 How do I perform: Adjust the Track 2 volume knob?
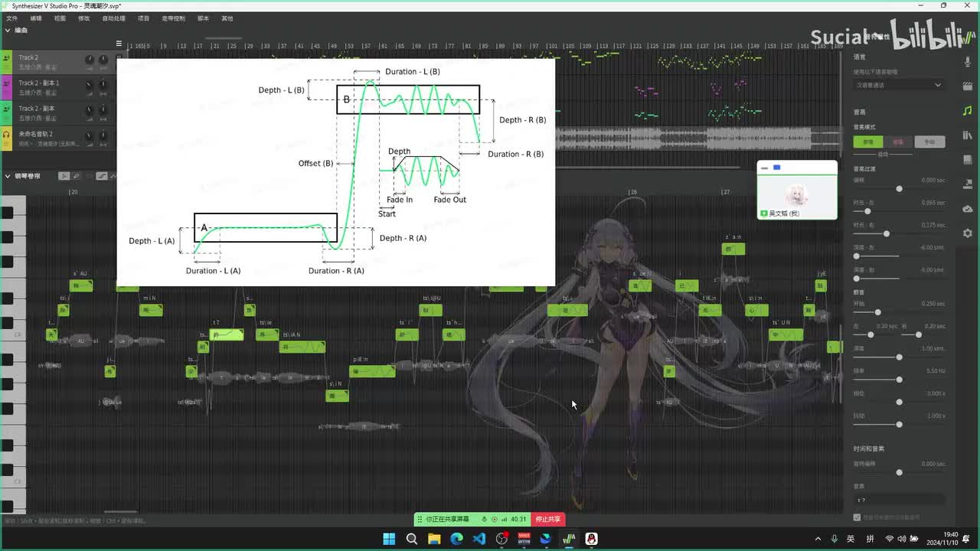(x=89, y=59)
